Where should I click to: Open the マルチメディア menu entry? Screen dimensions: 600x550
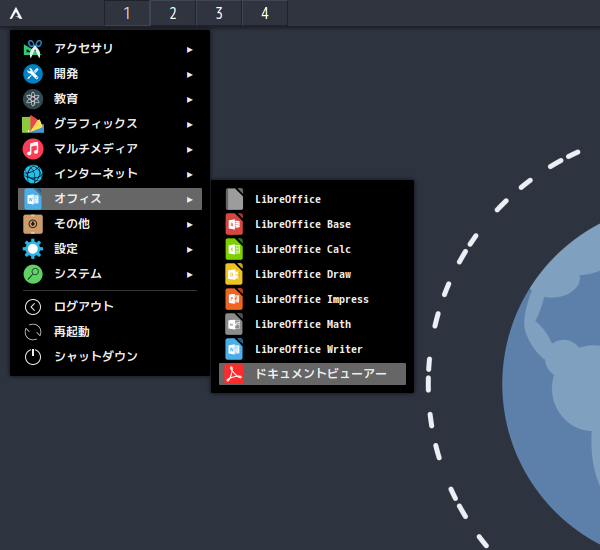click(x=110, y=149)
